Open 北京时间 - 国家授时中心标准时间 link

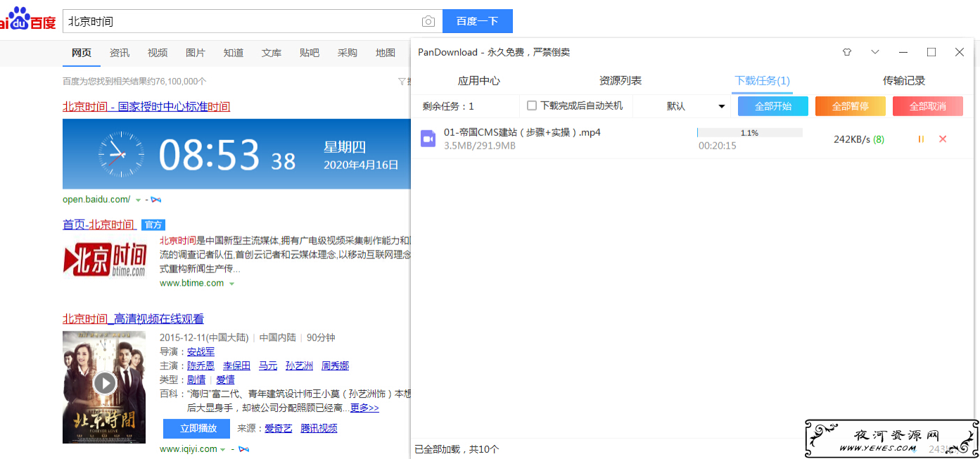(146, 107)
